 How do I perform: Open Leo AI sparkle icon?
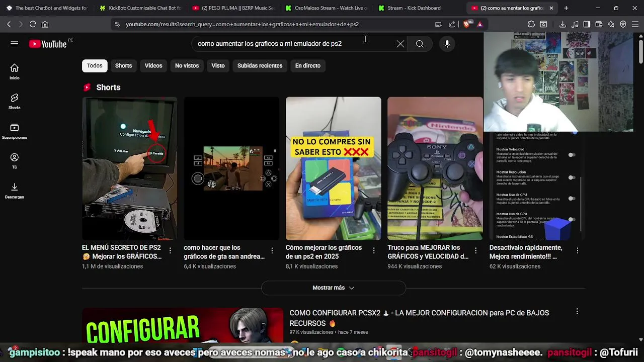(611, 24)
